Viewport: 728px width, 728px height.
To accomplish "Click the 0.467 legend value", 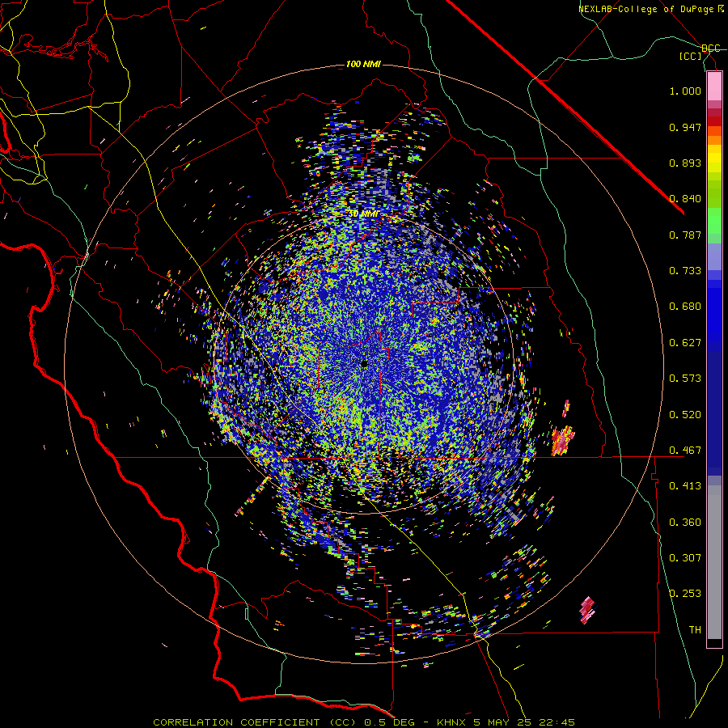I will click(x=685, y=451).
